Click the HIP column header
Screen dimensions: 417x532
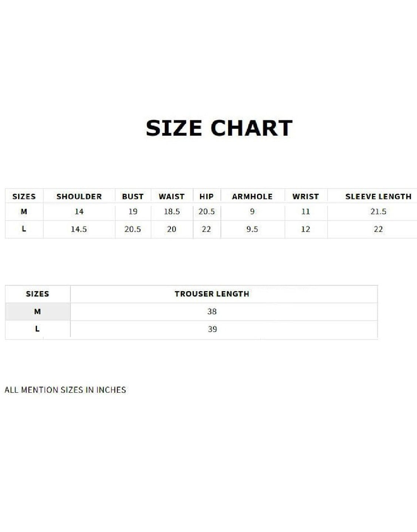click(206, 197)
